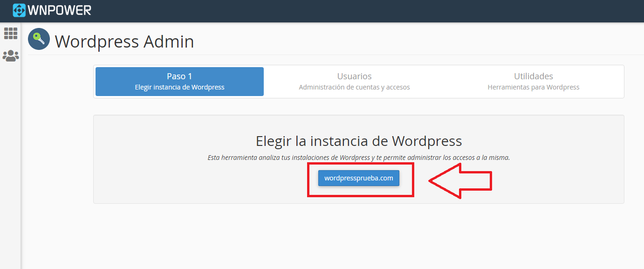Open the users group icon in sidebar
Screen dimensions: 644x269
pyautogui.click(x=11, y=56)
